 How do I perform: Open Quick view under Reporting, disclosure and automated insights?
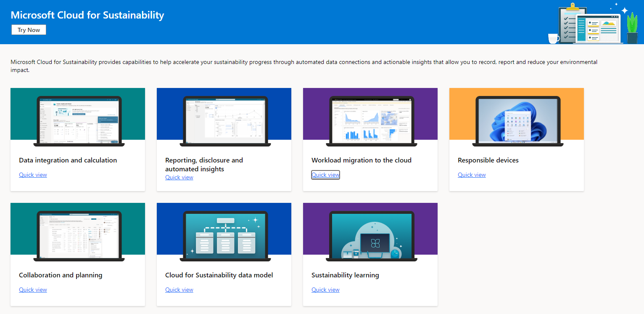pyautogui.click(x=179, y=177)
